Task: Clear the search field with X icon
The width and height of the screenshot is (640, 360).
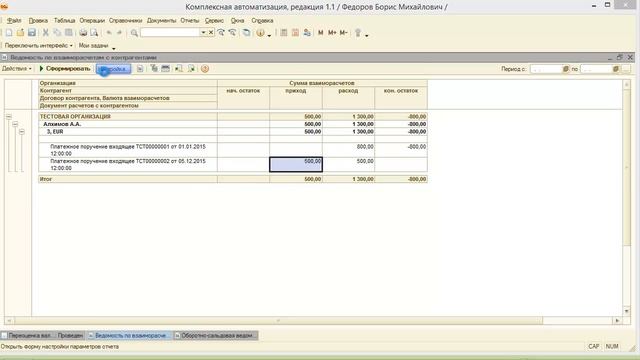Action: pyautogui.click(x=211, y=33)
